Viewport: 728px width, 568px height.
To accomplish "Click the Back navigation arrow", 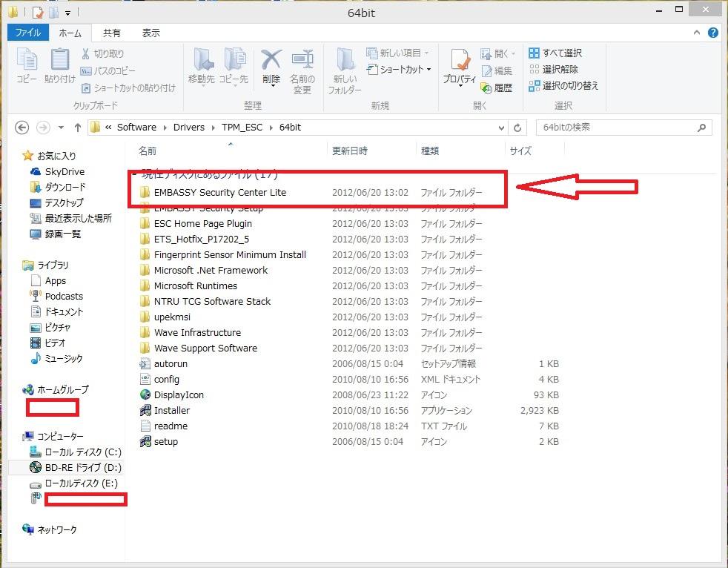I will tap(21, 128).
